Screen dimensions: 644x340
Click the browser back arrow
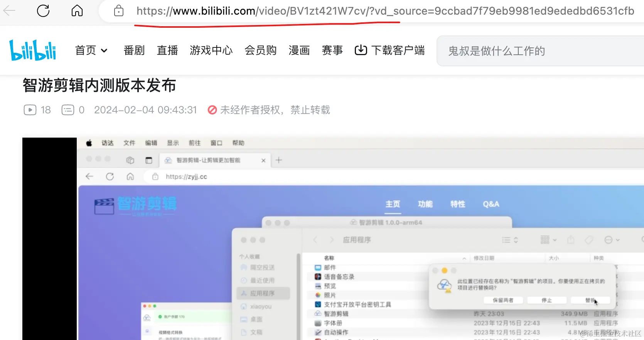[9, 10]
